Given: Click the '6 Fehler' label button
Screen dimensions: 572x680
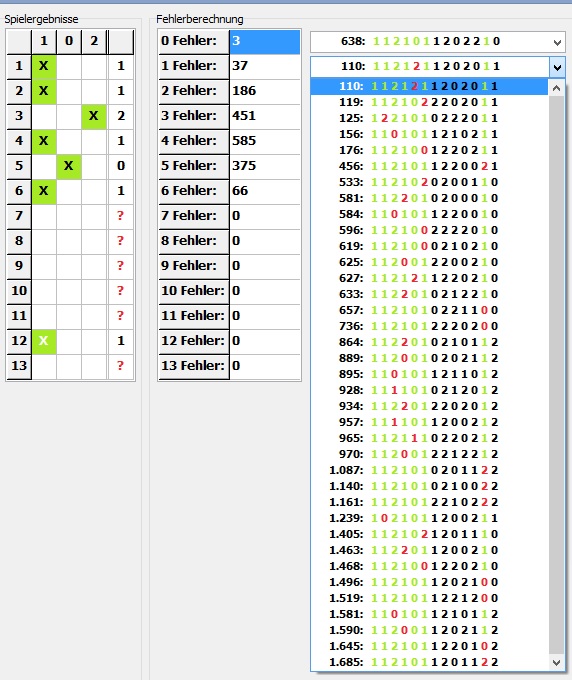Looking at the screenshot, I should click(x=194, y=191).
